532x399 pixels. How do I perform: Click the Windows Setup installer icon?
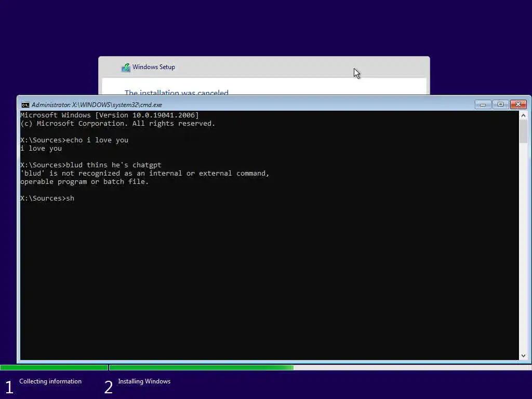pyautogui.click(x=126, y=68)
